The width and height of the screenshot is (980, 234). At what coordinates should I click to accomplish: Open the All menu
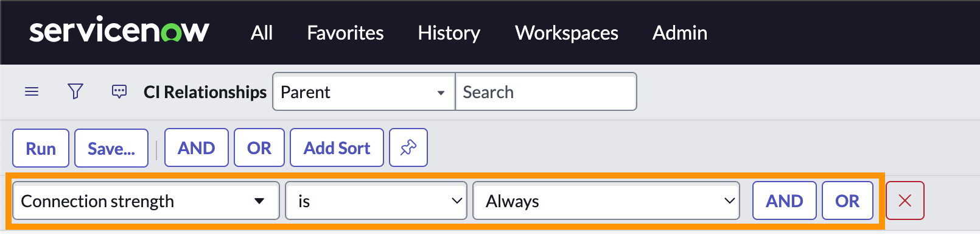[262, 33]
